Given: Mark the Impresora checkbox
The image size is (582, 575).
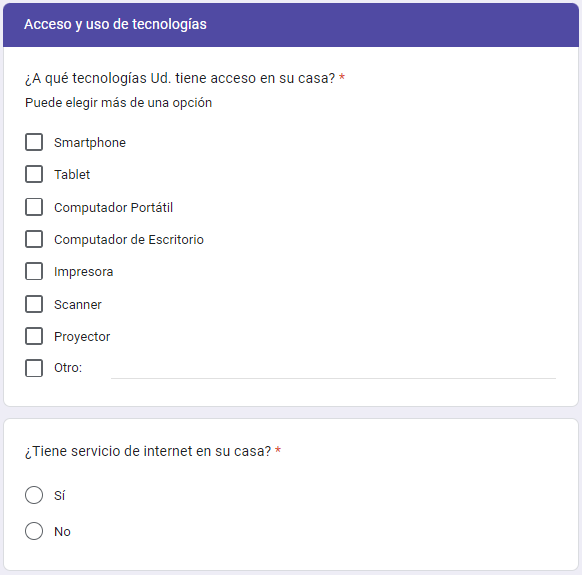Looking at the screenshot, I should point(34,271).
